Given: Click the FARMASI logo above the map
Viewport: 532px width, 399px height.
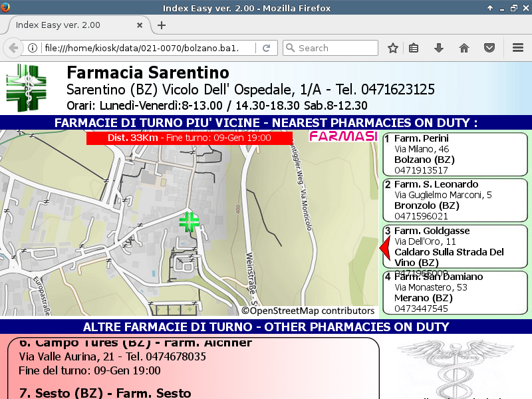Looking at the screenshot, I should [343, 137].
